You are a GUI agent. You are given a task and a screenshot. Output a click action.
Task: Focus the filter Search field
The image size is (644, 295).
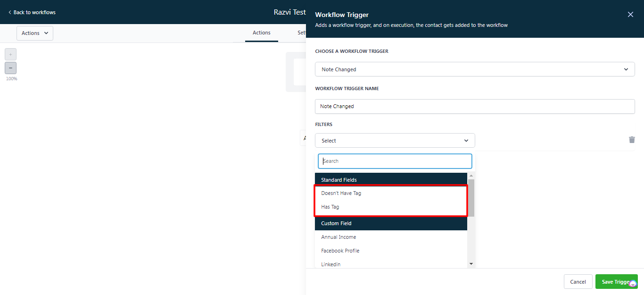395,161
